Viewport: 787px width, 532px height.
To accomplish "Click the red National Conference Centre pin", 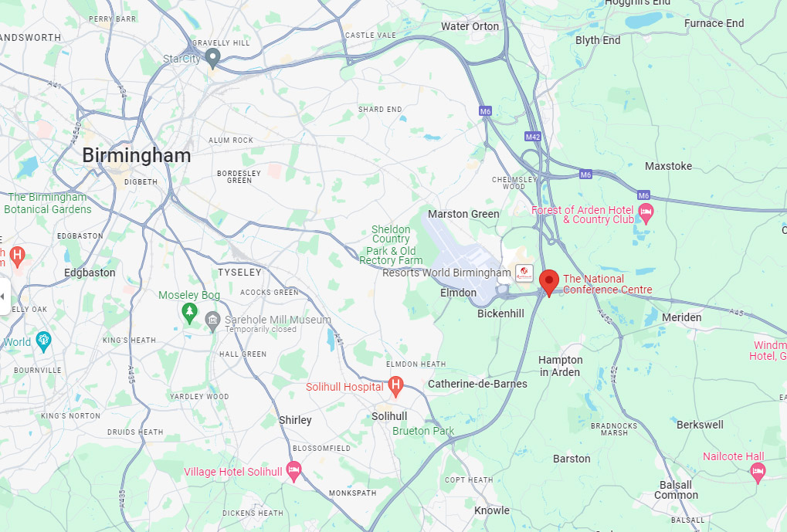I will click(548, 283).
